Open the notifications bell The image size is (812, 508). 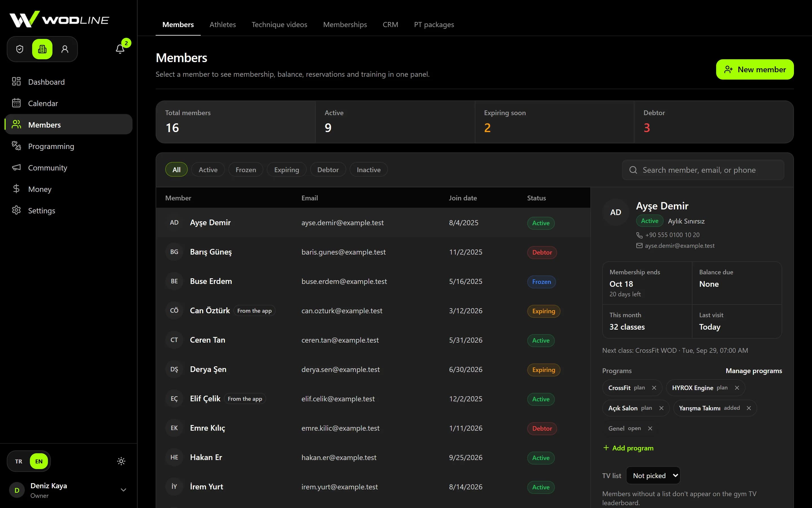click(120, 49)
